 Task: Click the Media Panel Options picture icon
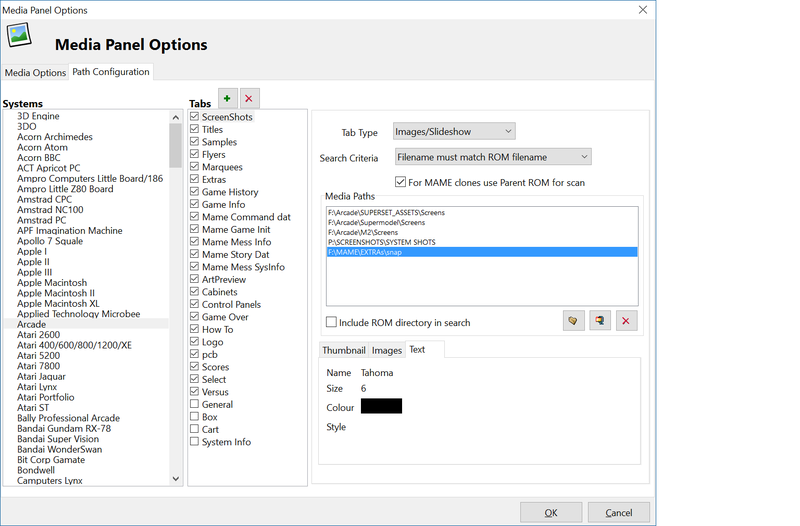click(x=20, y=36)
